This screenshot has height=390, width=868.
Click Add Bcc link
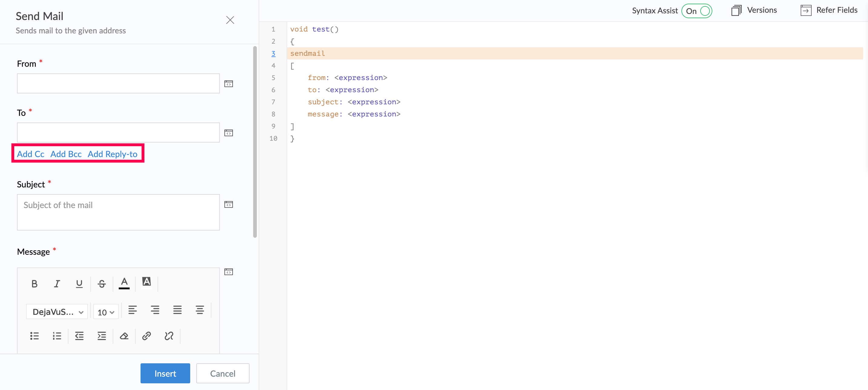65,154
